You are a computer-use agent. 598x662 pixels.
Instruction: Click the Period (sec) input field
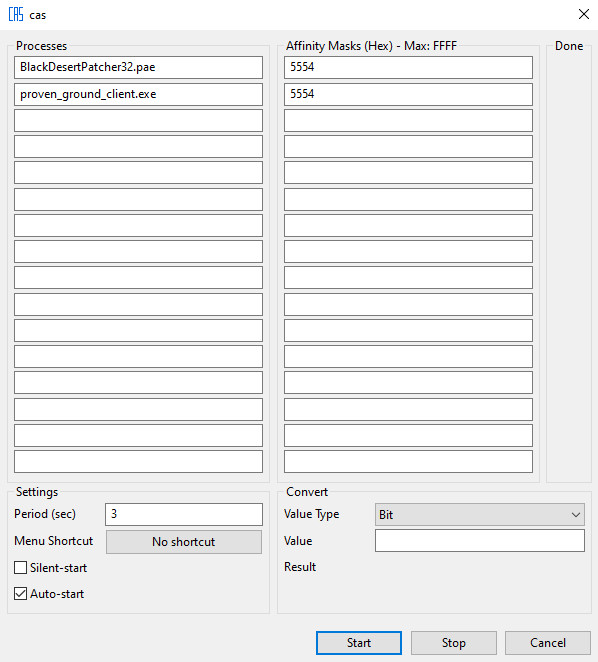click(184, 514)
